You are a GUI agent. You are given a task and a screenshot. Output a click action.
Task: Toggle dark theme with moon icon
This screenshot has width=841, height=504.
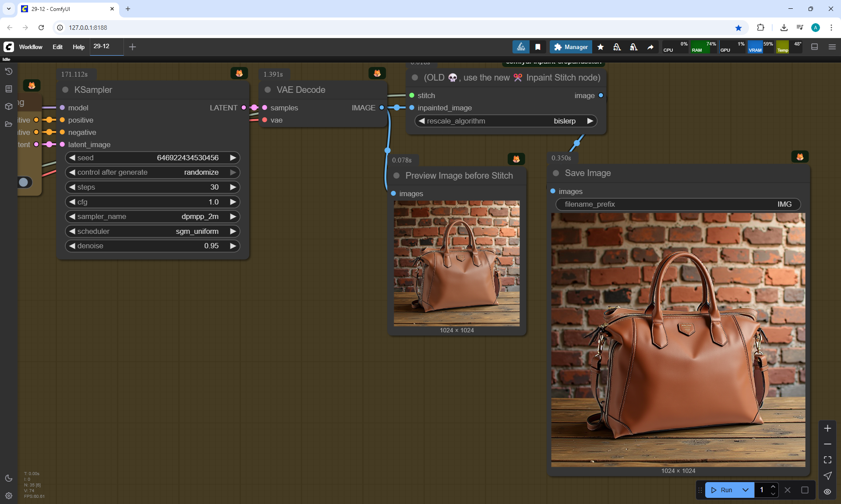[9, 478]
